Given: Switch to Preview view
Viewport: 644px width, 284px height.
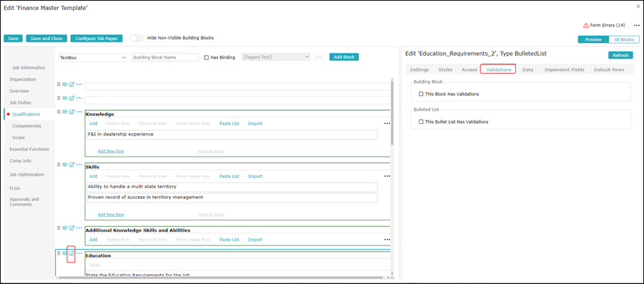Looking at the screenshot, I should coord(593,39).
